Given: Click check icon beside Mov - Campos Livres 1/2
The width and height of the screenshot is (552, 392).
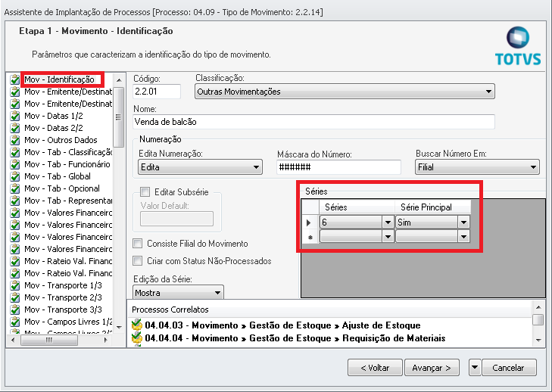Looking at the screenshot, I should pos(15,322).
